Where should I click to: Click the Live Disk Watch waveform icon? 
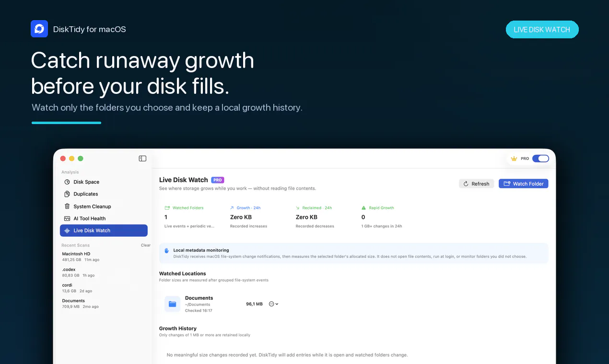pos(67,230)
